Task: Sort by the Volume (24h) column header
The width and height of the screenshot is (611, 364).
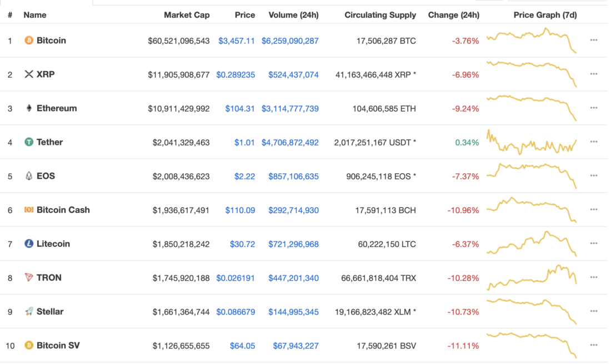Action: click(293, 15)
